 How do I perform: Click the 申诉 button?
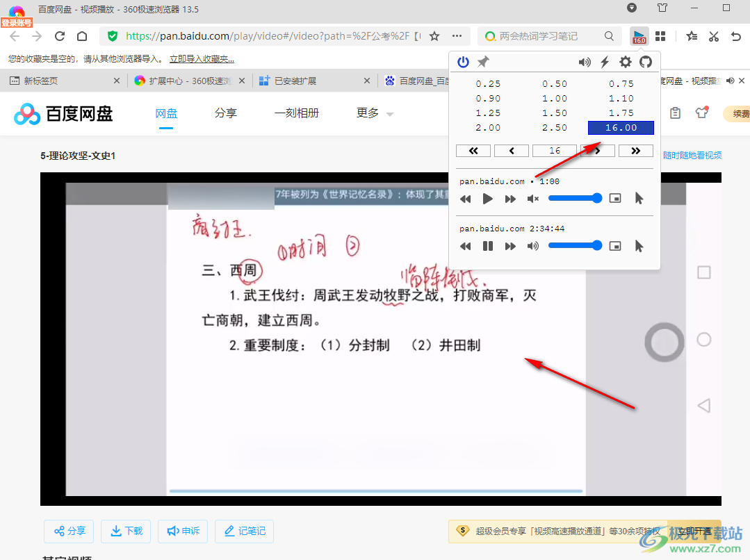pyautogui.click(x=184, y=532)
